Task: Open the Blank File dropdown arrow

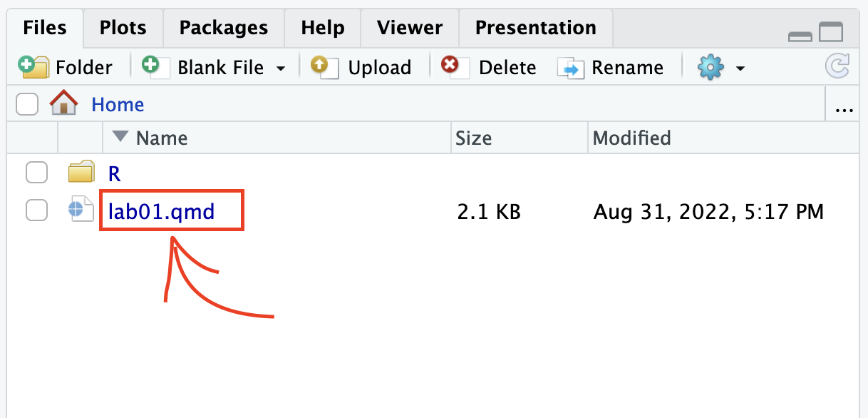Action: coord(281,68)
